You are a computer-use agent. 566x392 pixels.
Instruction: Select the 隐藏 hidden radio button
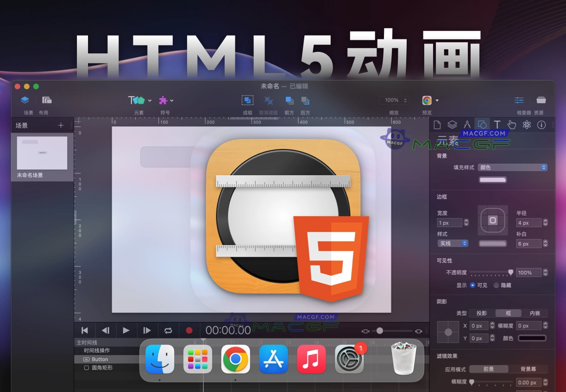point(496,285)
